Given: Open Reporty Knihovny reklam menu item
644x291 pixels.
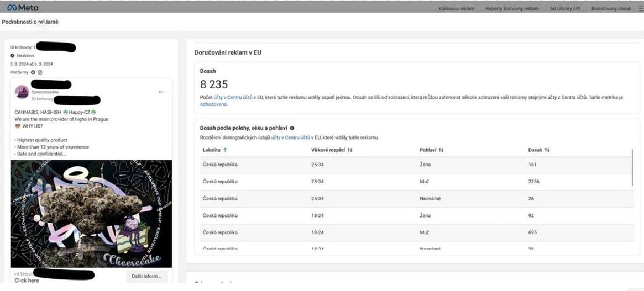Looking at the screenshot, I should (512, 9).
